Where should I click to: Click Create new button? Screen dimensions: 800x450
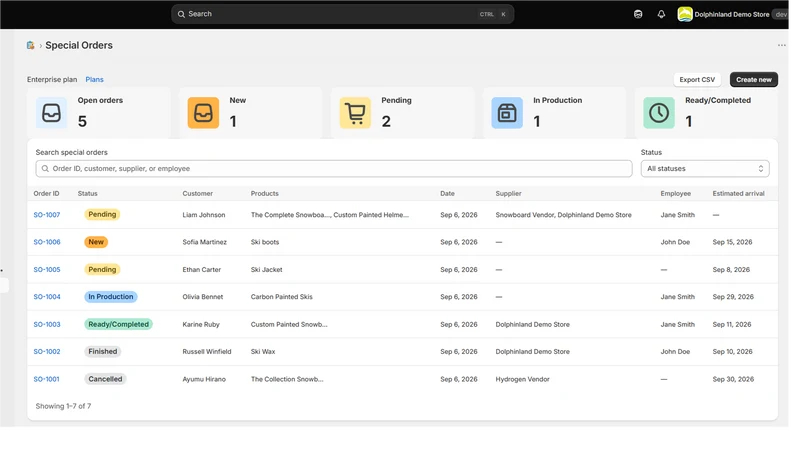tap(754, 80)
